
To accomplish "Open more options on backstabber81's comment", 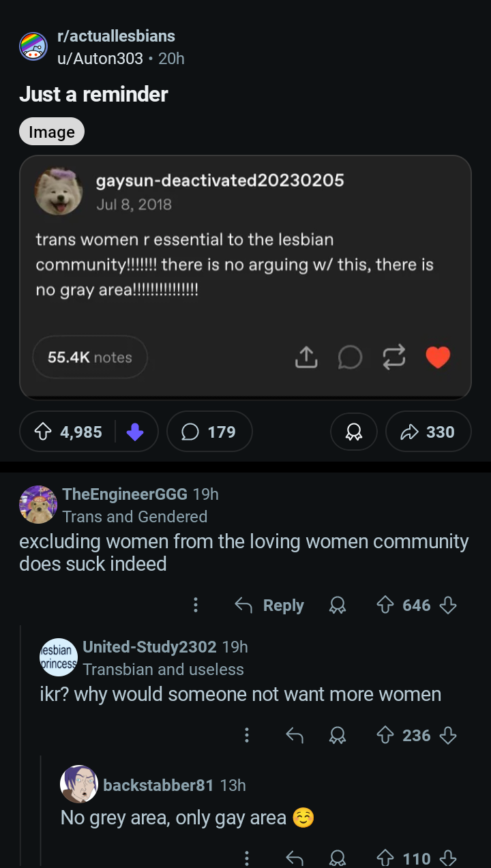I will [x=246, y=858].
